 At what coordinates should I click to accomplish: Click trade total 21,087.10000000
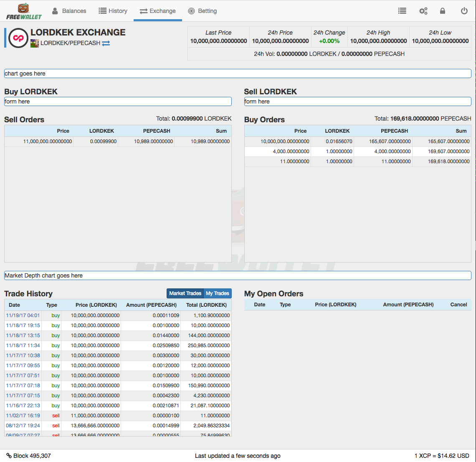(210, 406)
